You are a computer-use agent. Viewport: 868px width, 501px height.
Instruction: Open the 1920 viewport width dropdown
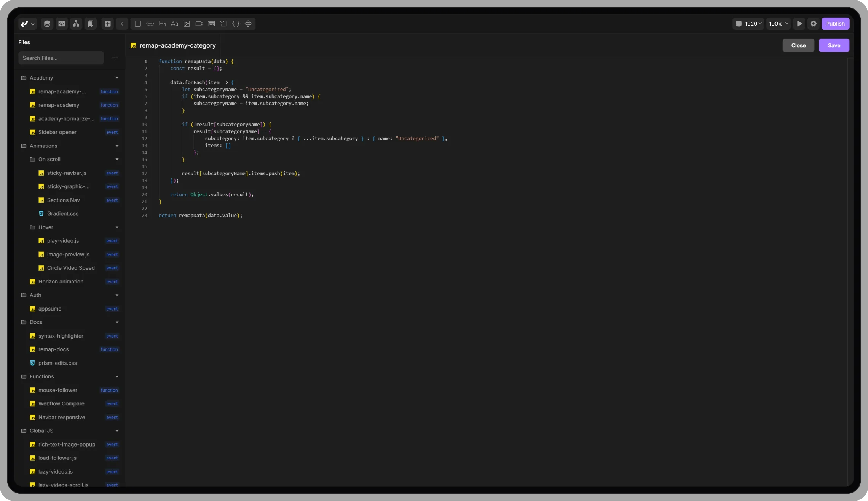748,24
